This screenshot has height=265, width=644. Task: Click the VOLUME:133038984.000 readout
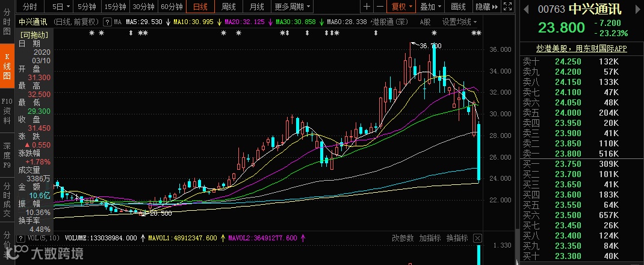click(x=101, y=238)
